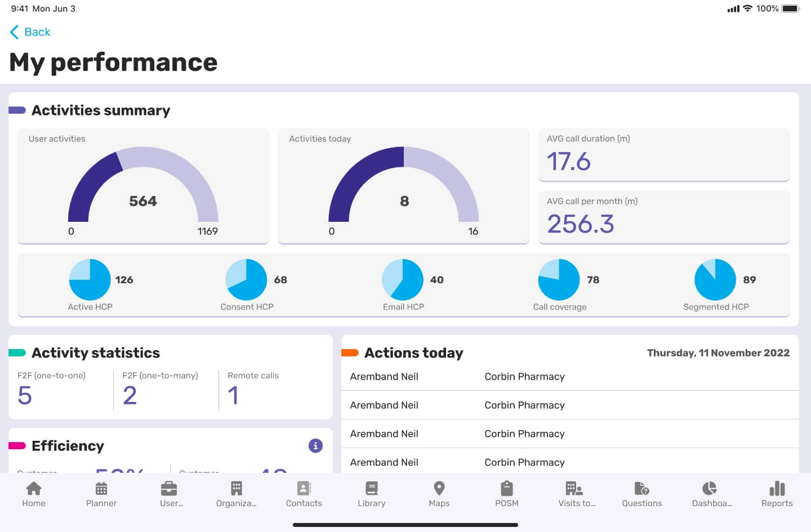The width and height of the screenshot is (811, 532).
Task: Open the Organizations building icon
Action: (x=237, y=488)
